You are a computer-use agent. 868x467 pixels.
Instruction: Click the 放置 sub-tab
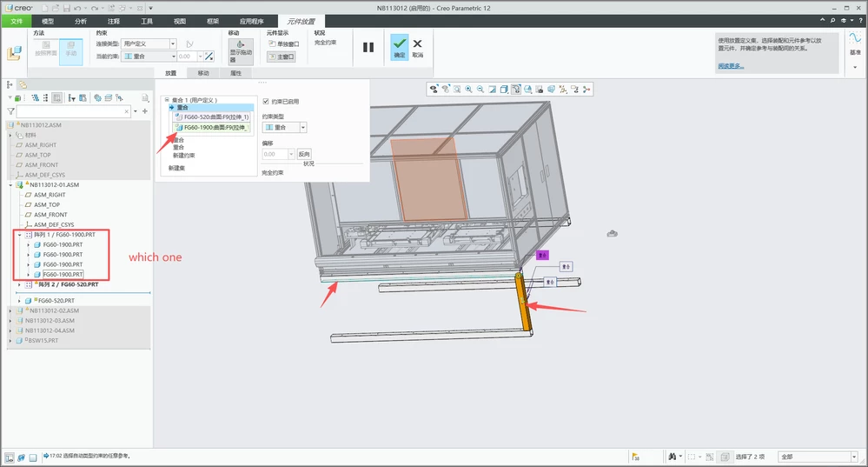170,73
